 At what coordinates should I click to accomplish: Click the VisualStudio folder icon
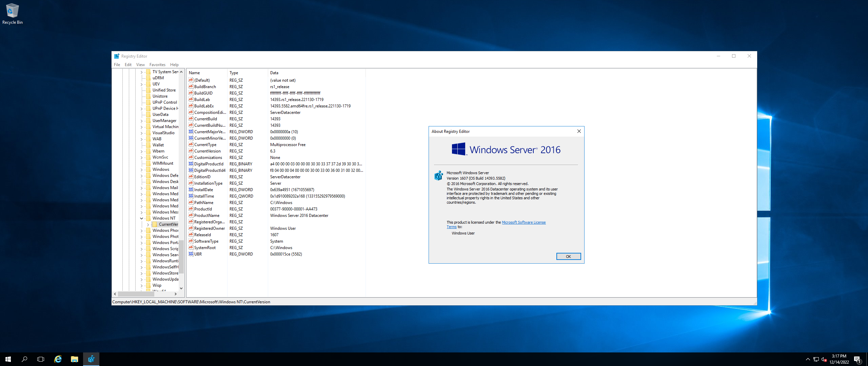click(x=149, y=133)
